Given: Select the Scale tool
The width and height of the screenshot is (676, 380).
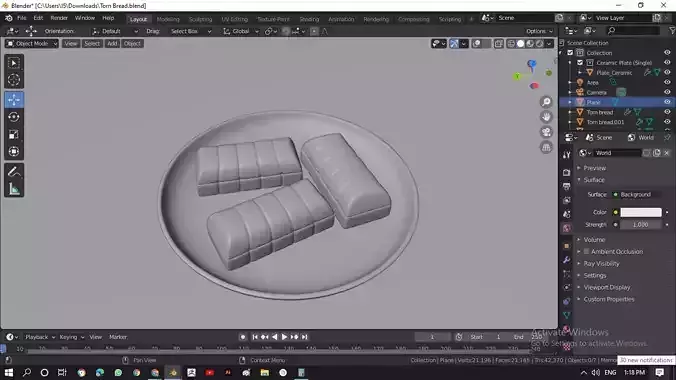Looking at the screenshot, I should (14, 134).
